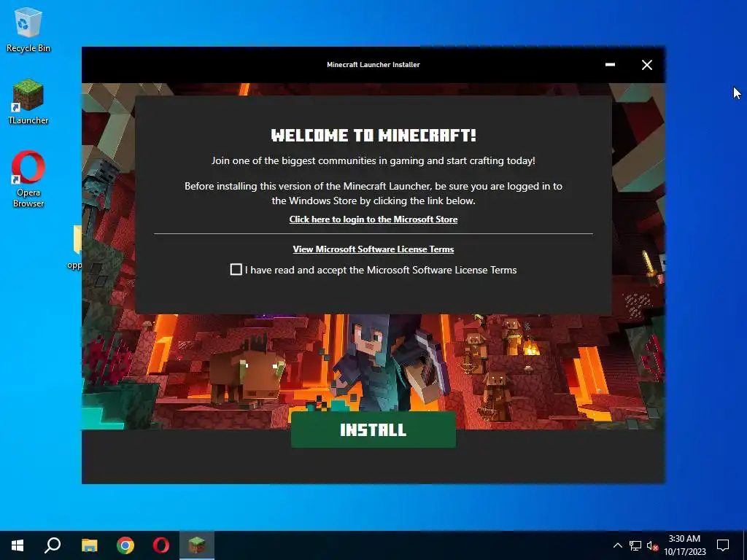
Task: Open the taskbar clock showing 3:30 AM
Action: (684, 545)
